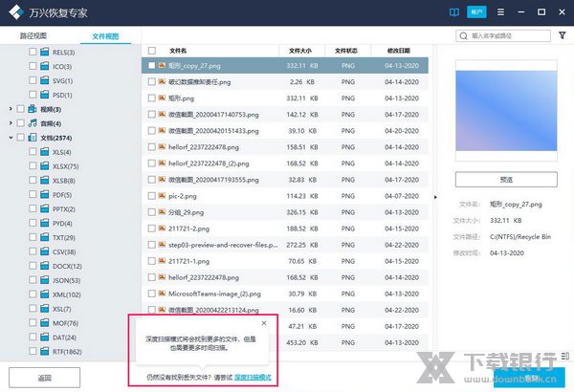574x392 pixels.
Task: Expand the 视频(3) tree node
Action: tap(11, 109)
